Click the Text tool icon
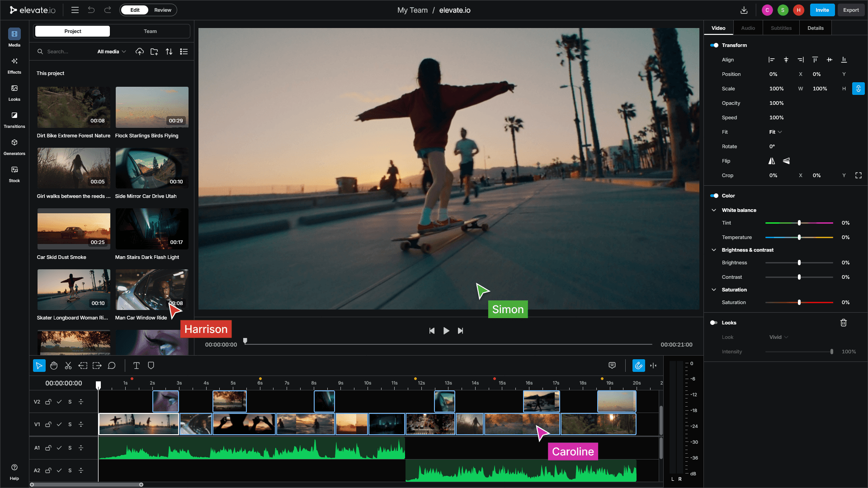Screen dimensions: 868x488 [137, 366]
